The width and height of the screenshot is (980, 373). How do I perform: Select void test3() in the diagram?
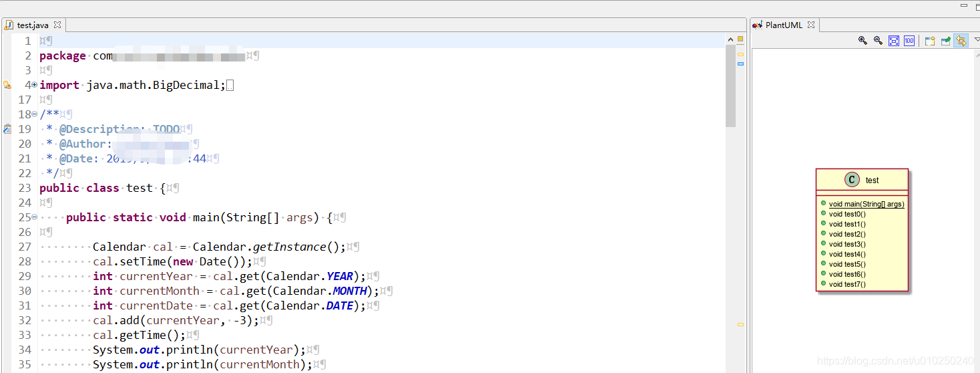coord(847,244)
